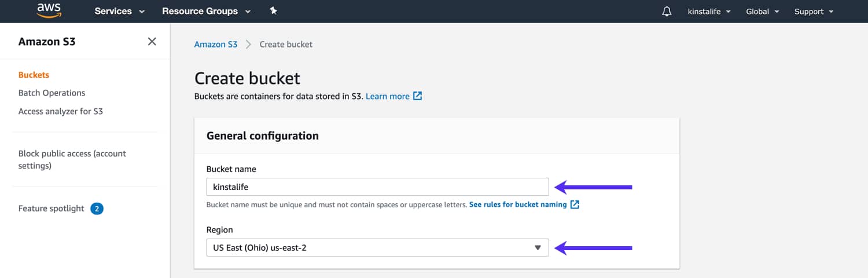Select Buckets in the sidebar

34,75
